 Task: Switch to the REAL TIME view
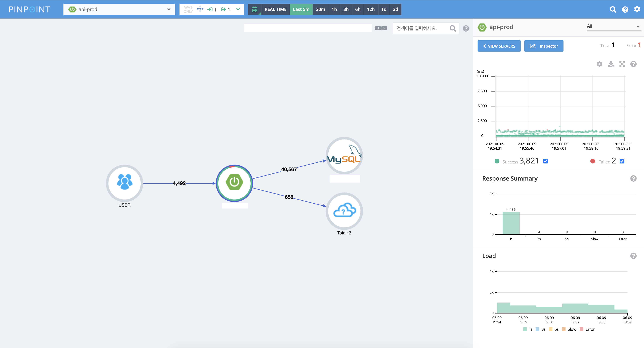coord(275,9)
